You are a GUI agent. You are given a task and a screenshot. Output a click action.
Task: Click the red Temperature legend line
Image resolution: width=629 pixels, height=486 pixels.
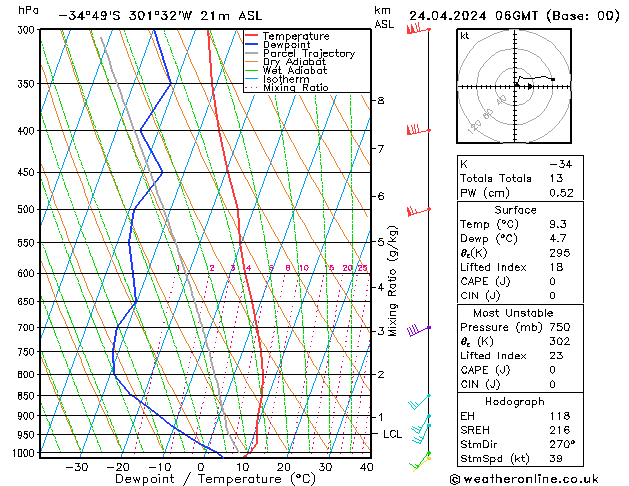point(252,36)
